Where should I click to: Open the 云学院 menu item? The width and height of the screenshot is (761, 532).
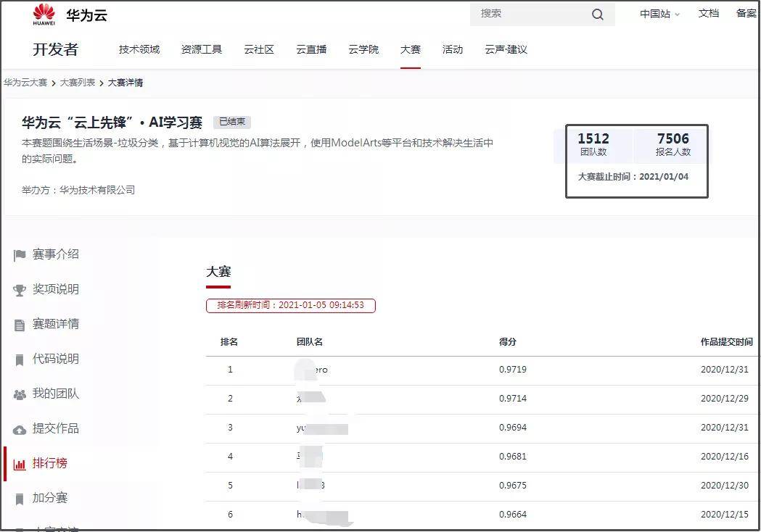pos(363,49)
